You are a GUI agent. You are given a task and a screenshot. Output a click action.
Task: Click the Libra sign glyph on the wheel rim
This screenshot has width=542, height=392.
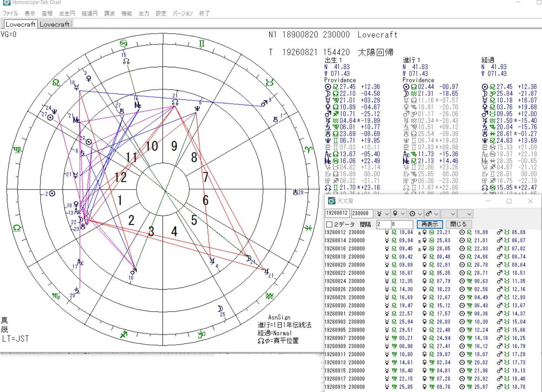(x=17, y=228)
